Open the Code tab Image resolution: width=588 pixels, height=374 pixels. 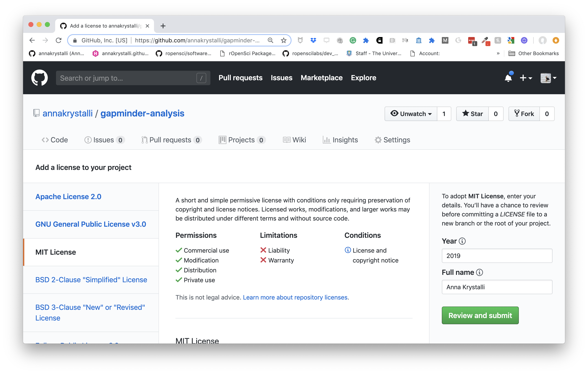coord(55,140)
